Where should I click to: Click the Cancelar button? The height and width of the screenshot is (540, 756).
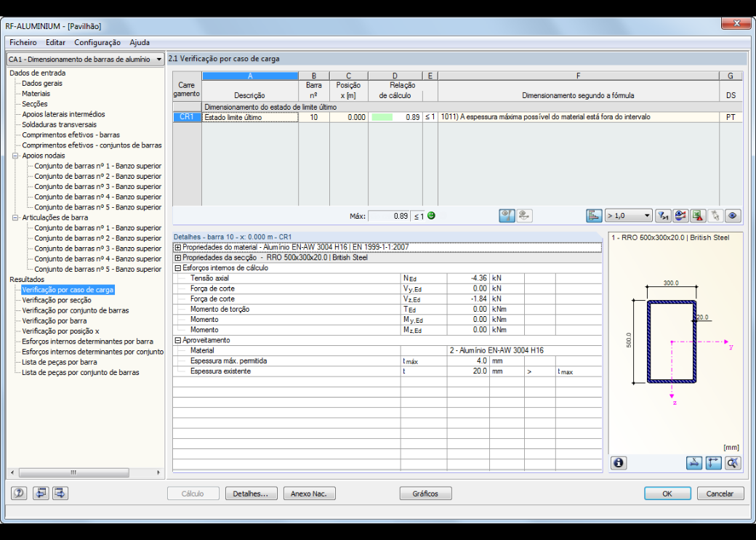[720, 493]
